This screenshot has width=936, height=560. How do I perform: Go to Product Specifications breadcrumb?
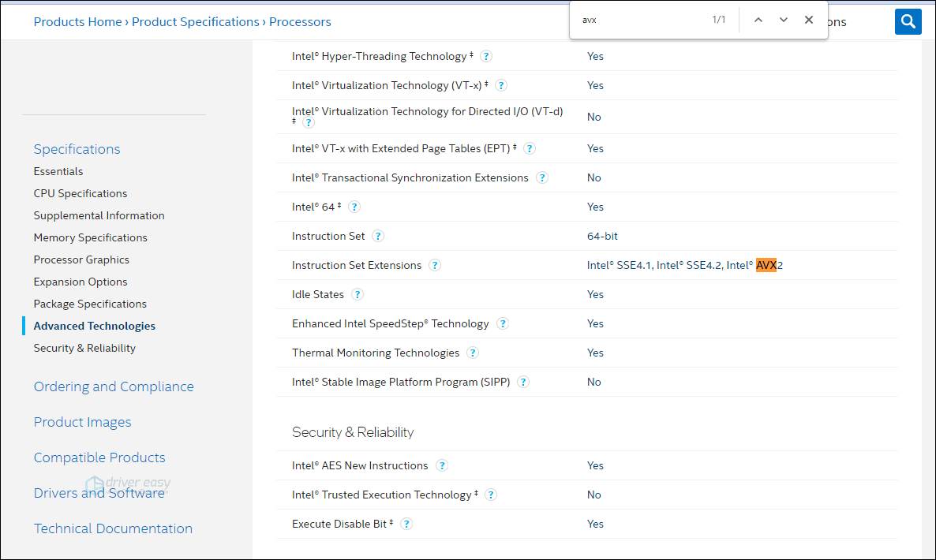195,22
